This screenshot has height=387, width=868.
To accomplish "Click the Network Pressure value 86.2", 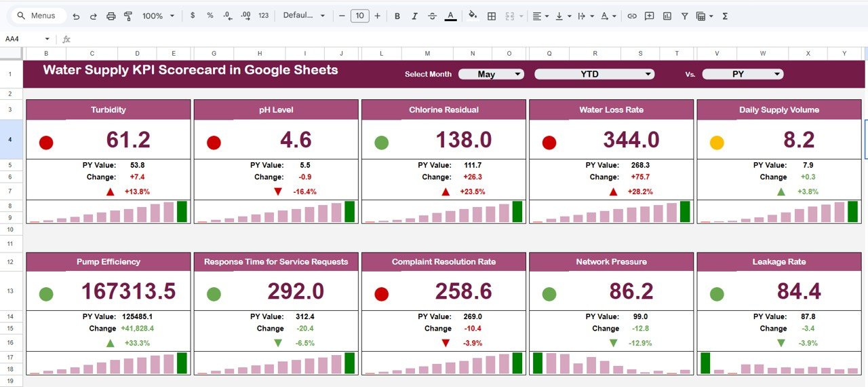I will (631, 291).
